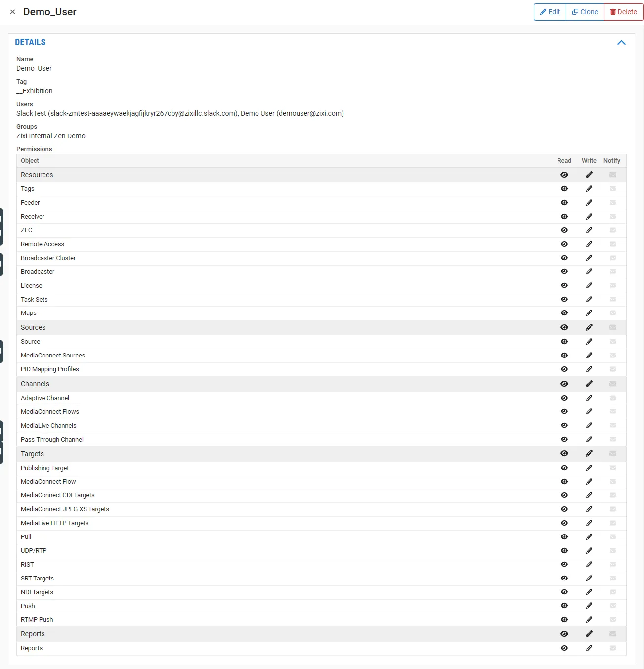
Task: Click the Write column header
Action: [x=589, y=161]
